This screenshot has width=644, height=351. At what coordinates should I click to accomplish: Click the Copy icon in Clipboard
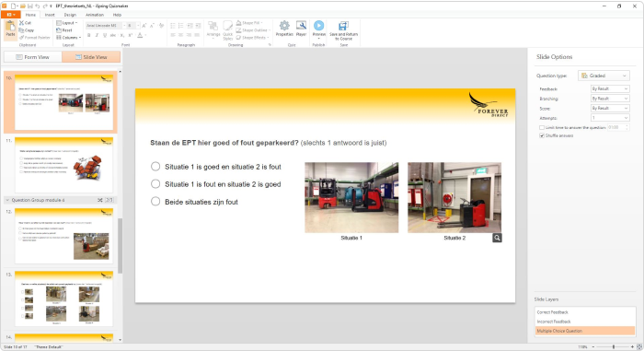21,30
